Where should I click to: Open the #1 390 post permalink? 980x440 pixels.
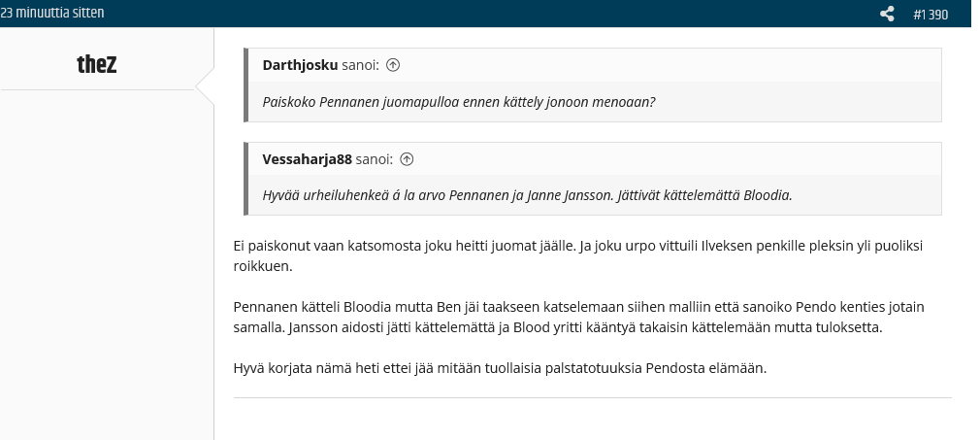click(931, 14)
